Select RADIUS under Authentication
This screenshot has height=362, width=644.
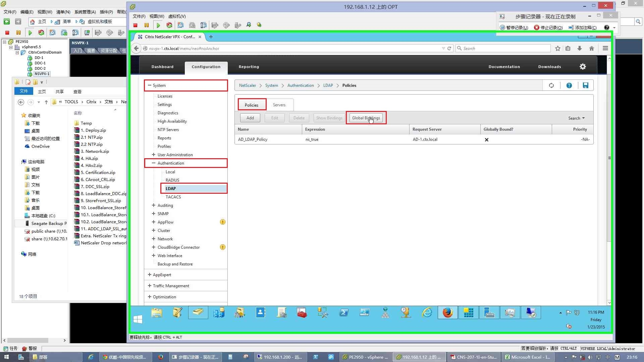[x=172, y=180]
